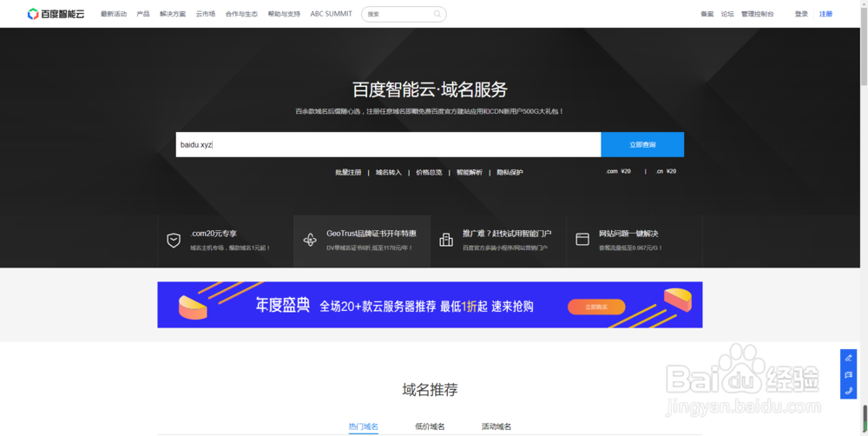Screen dimensions: 868x436
Task: Click the 立即购买 button on the banner
Action: (596, 307)
